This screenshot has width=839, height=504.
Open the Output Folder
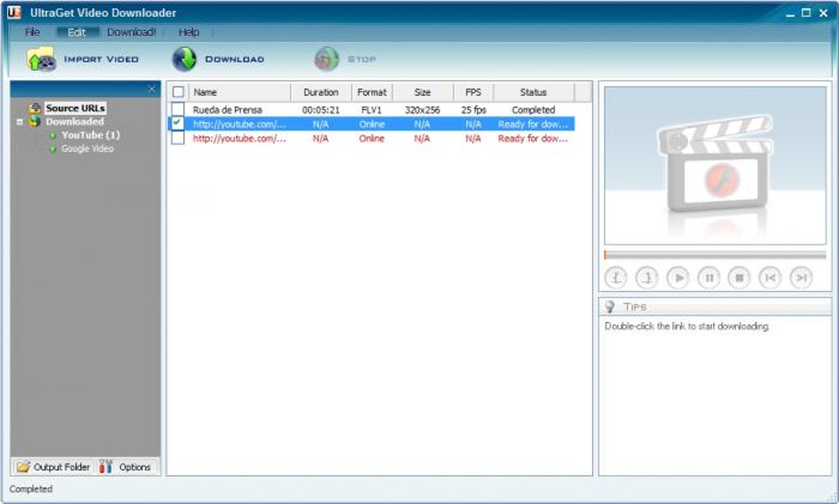(53, 466)
